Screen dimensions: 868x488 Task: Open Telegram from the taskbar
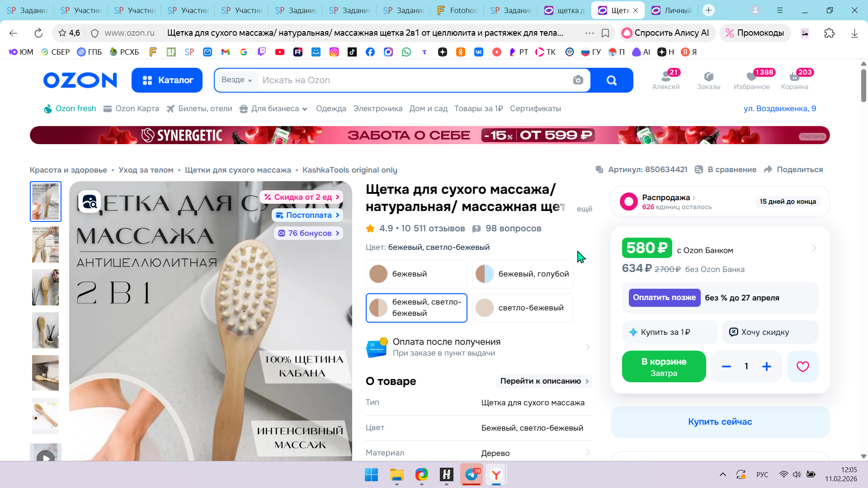tap(472, 474)
